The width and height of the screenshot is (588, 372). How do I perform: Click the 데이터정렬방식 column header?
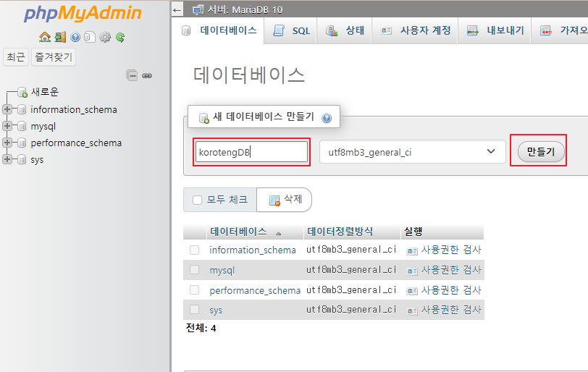point(340,232)
